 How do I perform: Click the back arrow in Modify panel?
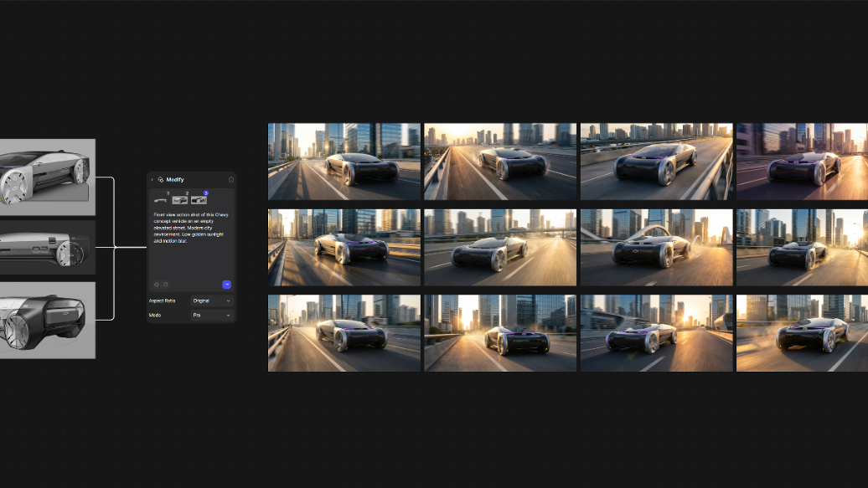[x=152, y=180]
